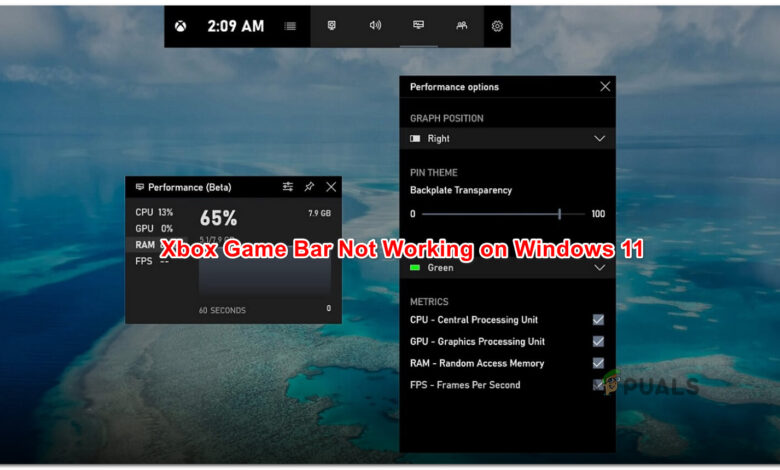Screen dimensions: 780x470
Task: Click the green color swatch beside Green
Action: click(415, 268)
